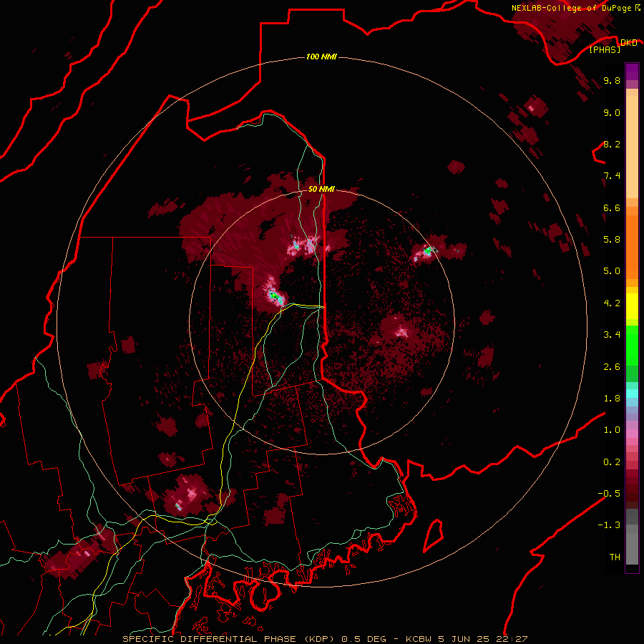Click the TH threshold label on scale
Viewport: 644px width, 644px height.
[615, 557]
